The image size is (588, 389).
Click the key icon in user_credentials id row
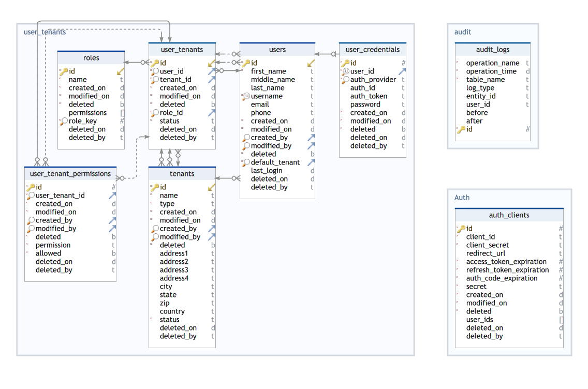pos(346,63)
